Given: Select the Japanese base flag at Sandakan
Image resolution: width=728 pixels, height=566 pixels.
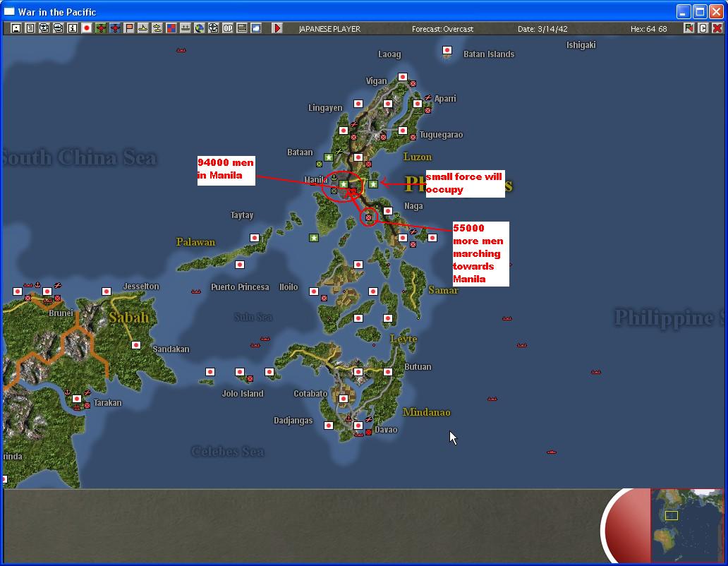Looking at the screenshot, I should click(x=136, y=345).
